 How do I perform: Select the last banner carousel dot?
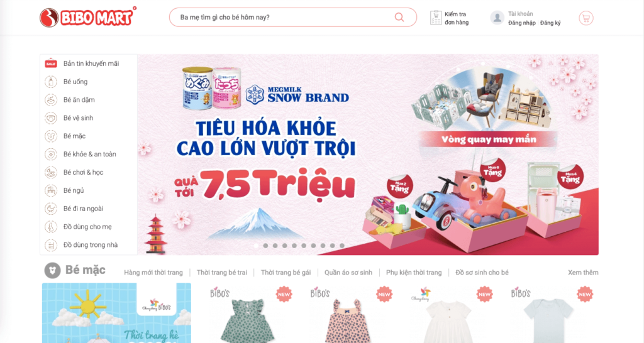click(x=342, y=246)
